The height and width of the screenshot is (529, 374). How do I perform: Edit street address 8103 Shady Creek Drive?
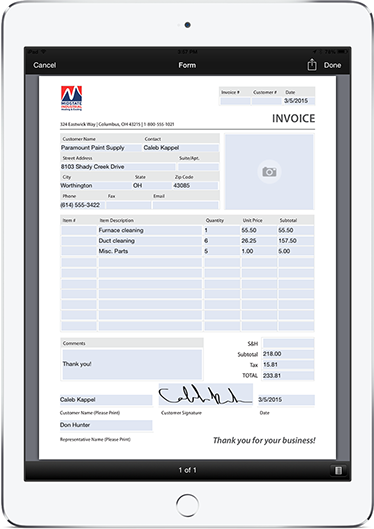[118, 167]
